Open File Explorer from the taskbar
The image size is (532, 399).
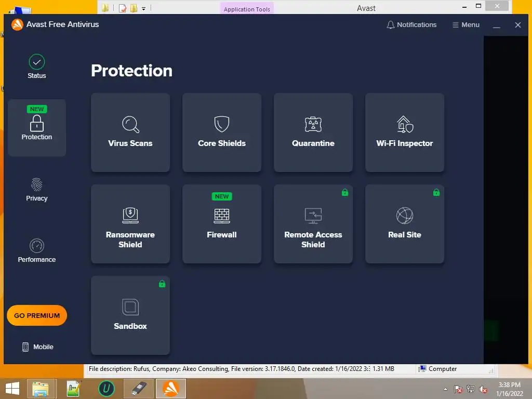pos(41,389)
